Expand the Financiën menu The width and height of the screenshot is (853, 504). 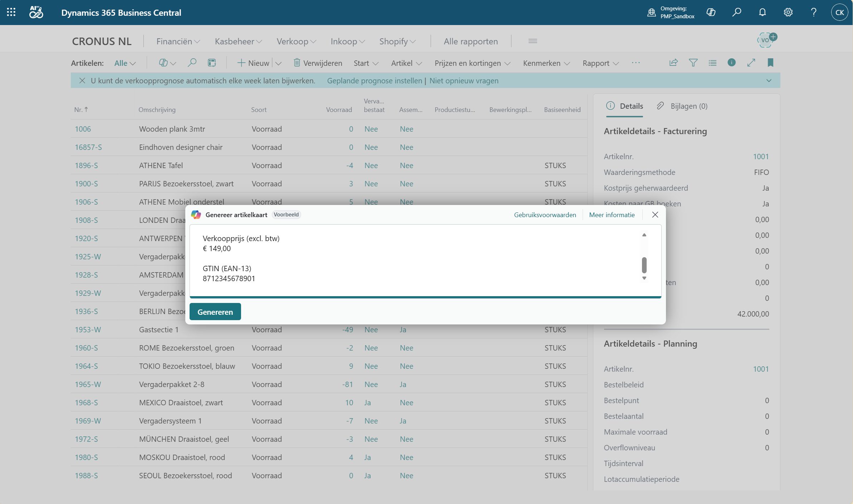178,41
